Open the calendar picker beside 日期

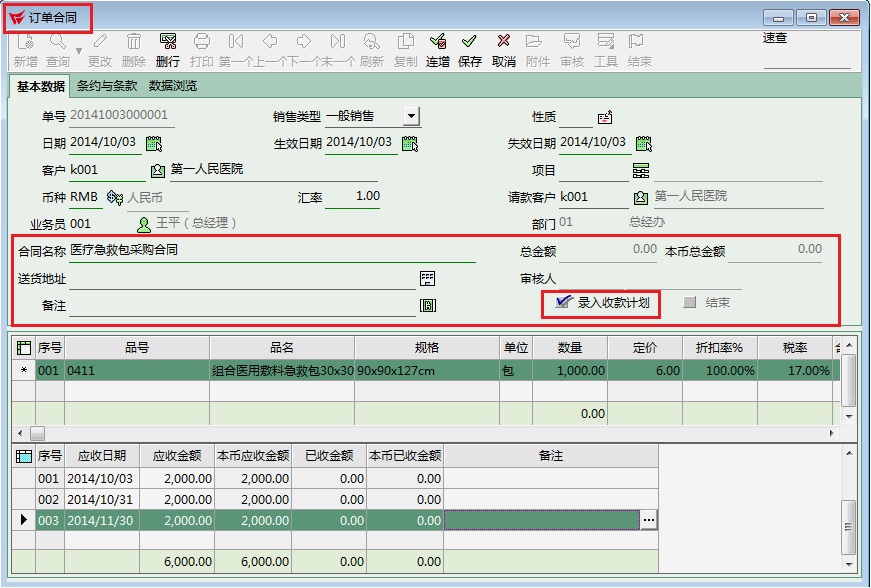[x=154, y=143]
